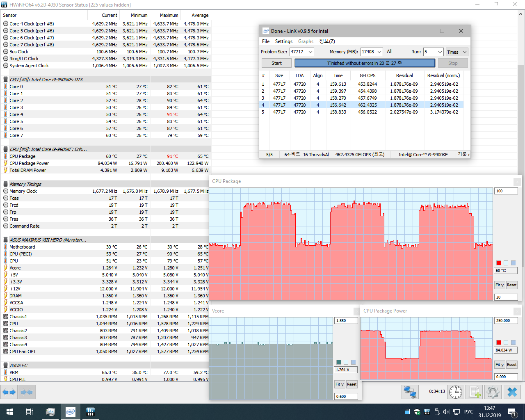
Task: Click the blue grid swatch on the Vcore graph
Action: coord(353,362)
